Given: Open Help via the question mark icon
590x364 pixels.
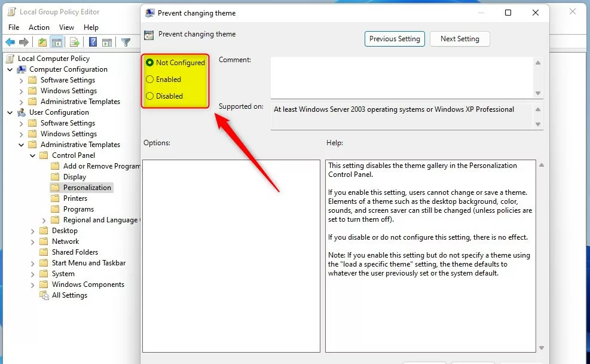Looking at the screenshot, I should pos(93,42).
